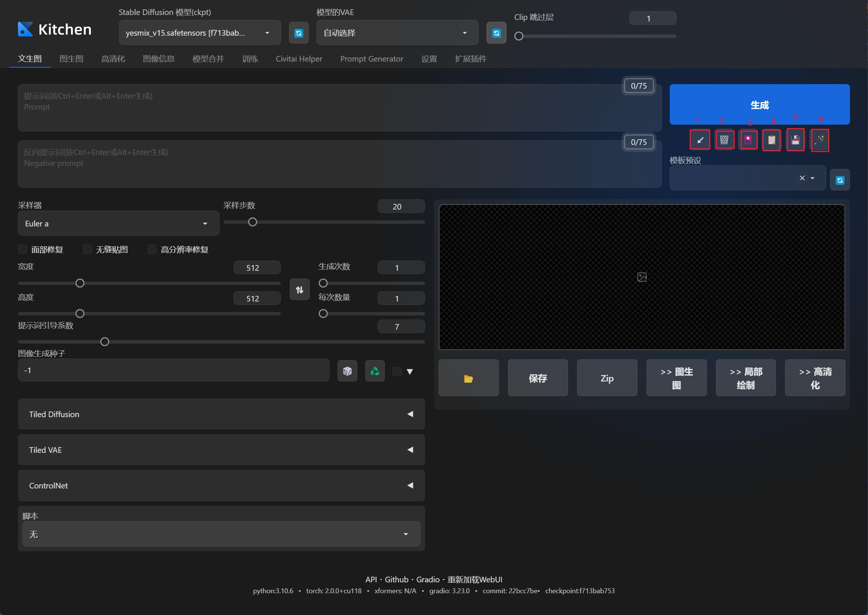Click the 重新加载WebUI link in the footer
The height and width of the screenshot is (615, 868).
pyautogui.click(x=475, y=579)
